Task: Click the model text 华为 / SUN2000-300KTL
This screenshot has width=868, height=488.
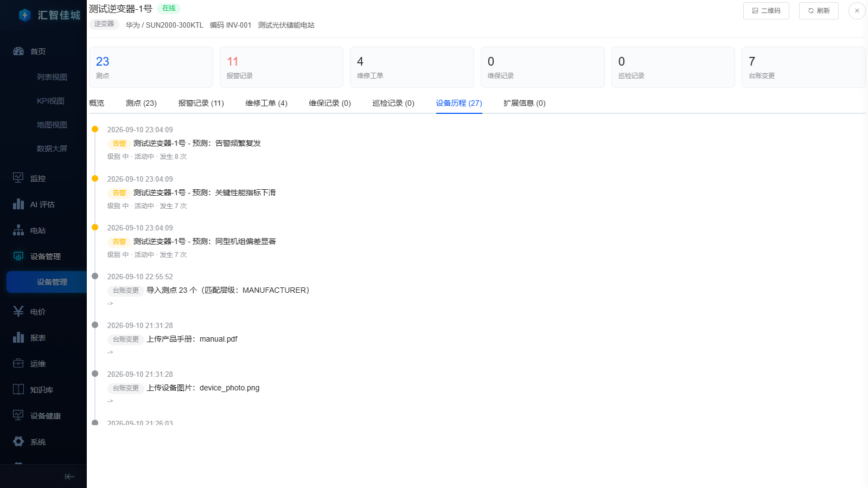Action: pyautogui.click(x=164, y=25)
